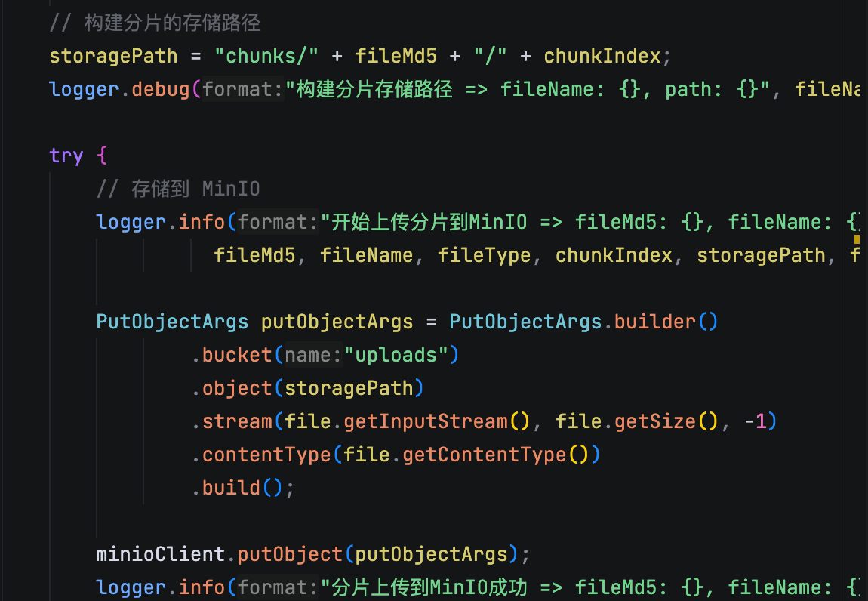The image size is (868, 601).
Task: Click the .object method name
Action: [237, 388]
